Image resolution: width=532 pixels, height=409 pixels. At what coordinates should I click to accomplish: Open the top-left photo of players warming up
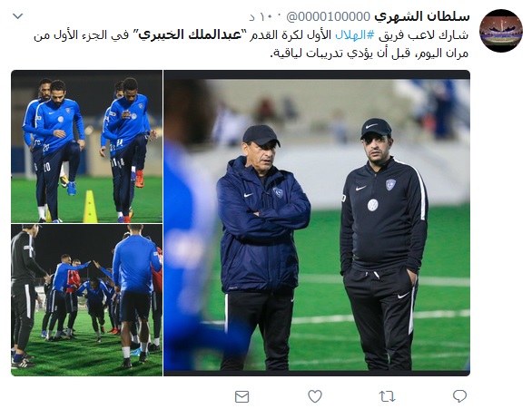click(86, 146)
